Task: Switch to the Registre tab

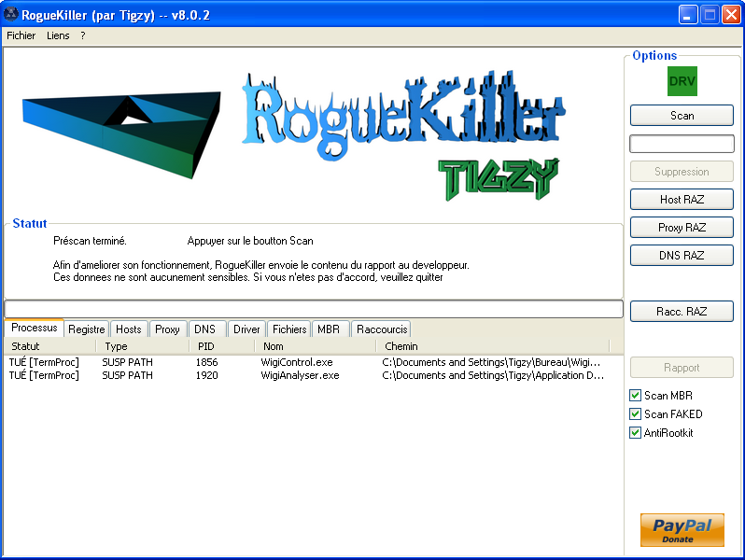Action: (86, 329)
